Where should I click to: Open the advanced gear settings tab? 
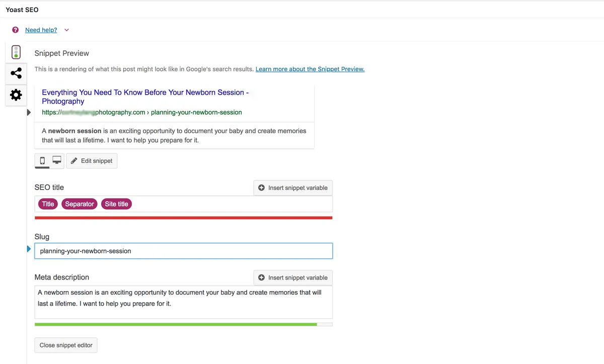[16, 95]
